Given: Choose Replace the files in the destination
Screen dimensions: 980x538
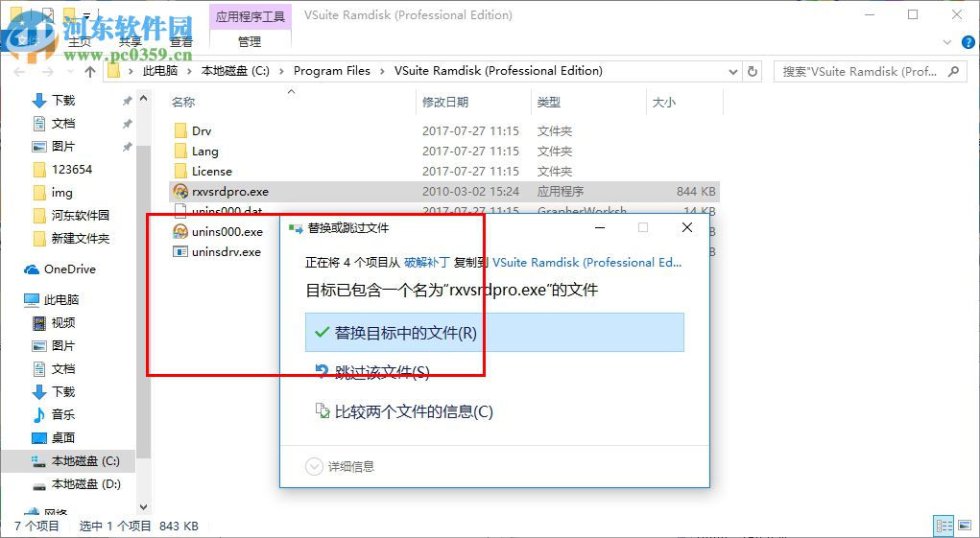Looking at the screenshot, I should [x=494, y=333].
